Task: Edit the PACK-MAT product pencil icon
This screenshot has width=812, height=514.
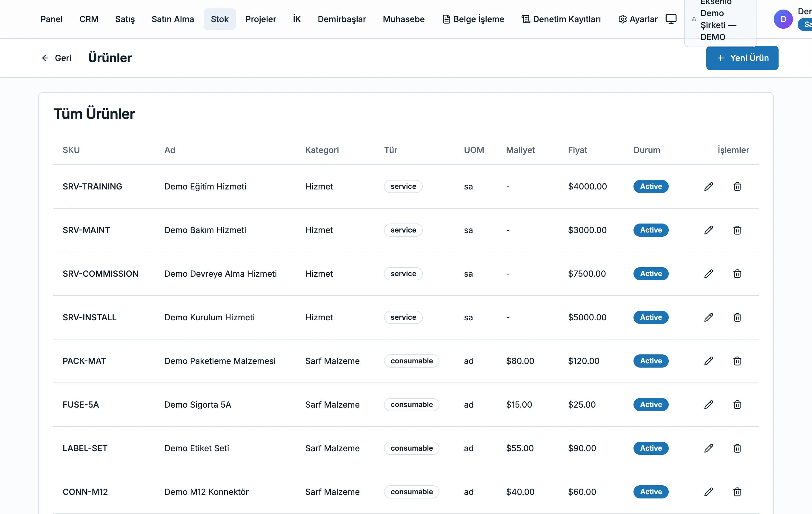Action: [x=708, y=361]
